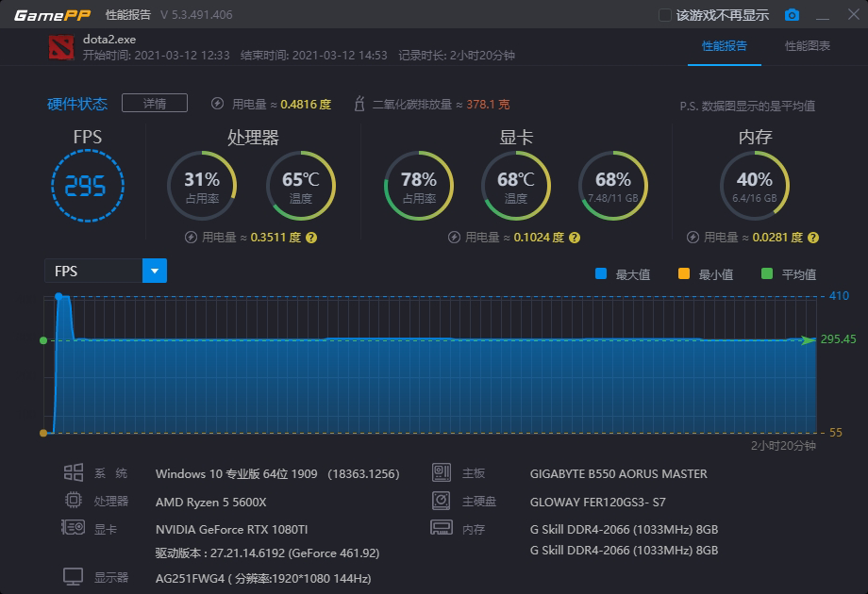Click the camera screenshot icon
Viewport: 868px width, 594px height.
pos(793,15)
